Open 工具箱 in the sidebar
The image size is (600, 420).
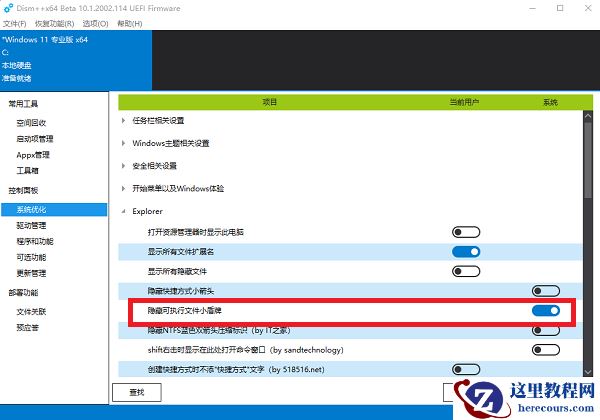point(28,171)
